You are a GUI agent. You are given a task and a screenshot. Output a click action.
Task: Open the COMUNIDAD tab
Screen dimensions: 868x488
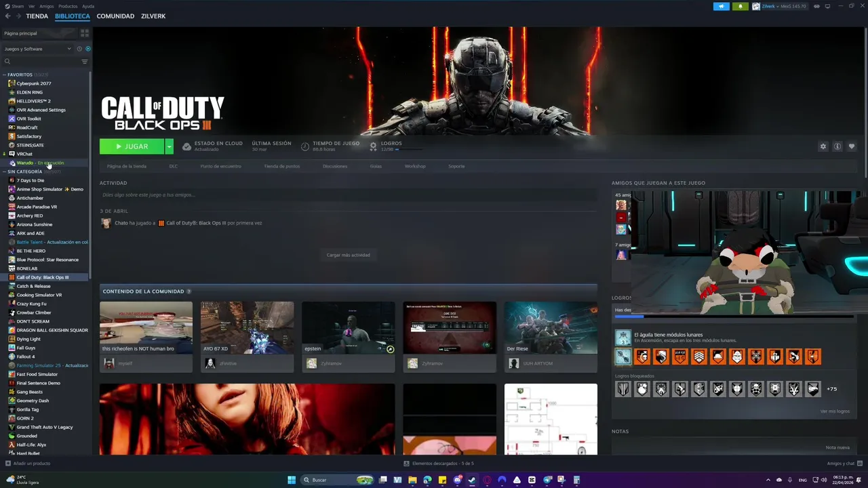[115, 16]
